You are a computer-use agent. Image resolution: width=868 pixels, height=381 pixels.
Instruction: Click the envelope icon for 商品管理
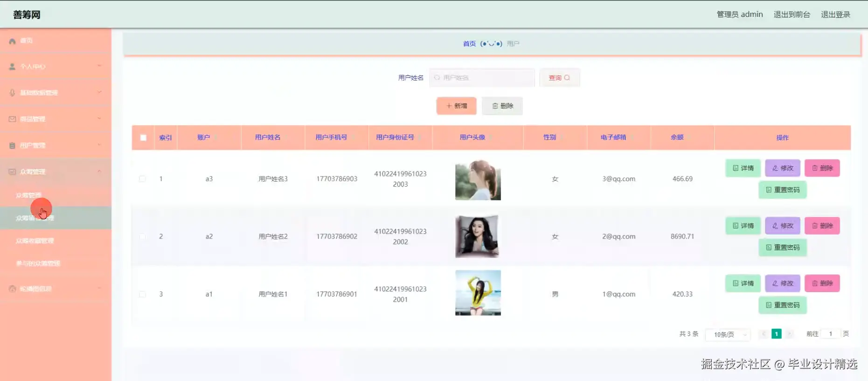pos(12,119)
